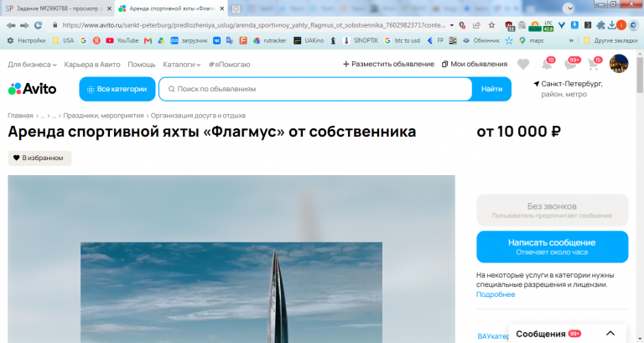Open the VK bookmark icon
644x343 pixels.
216,40
